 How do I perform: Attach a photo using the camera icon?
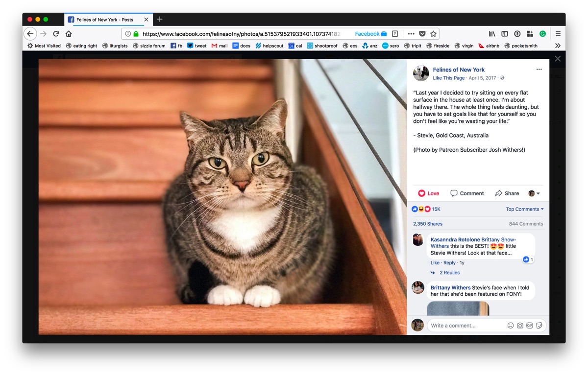[520, 326]
